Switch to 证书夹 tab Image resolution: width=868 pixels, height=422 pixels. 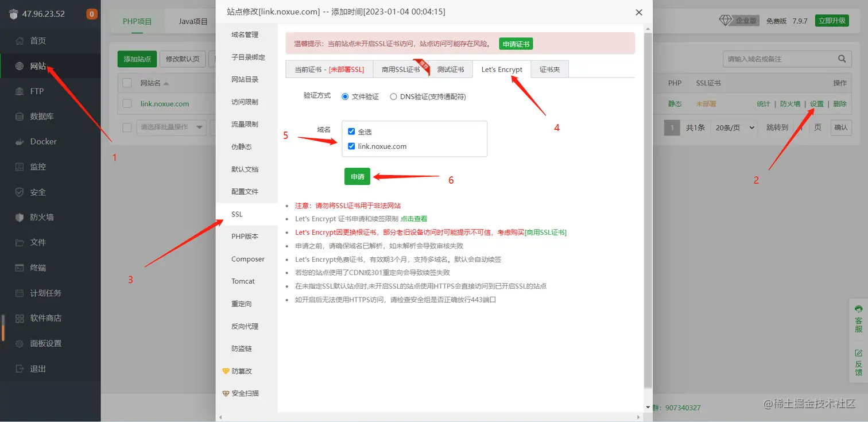549,69
